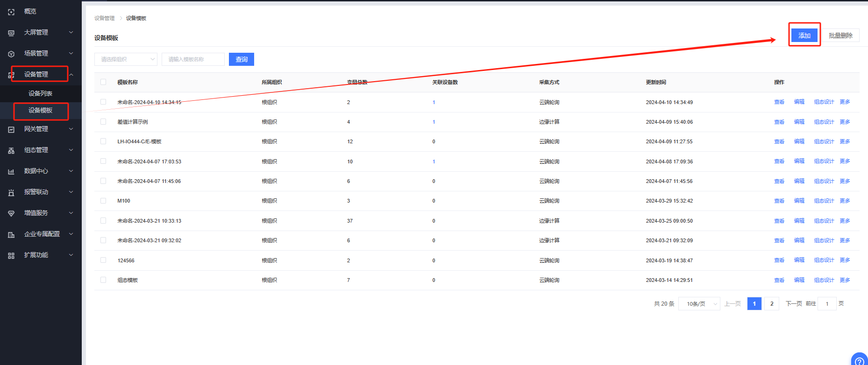Open help via the question mark icon
Screen dimensions: 868x365
(x=859, y=361)
